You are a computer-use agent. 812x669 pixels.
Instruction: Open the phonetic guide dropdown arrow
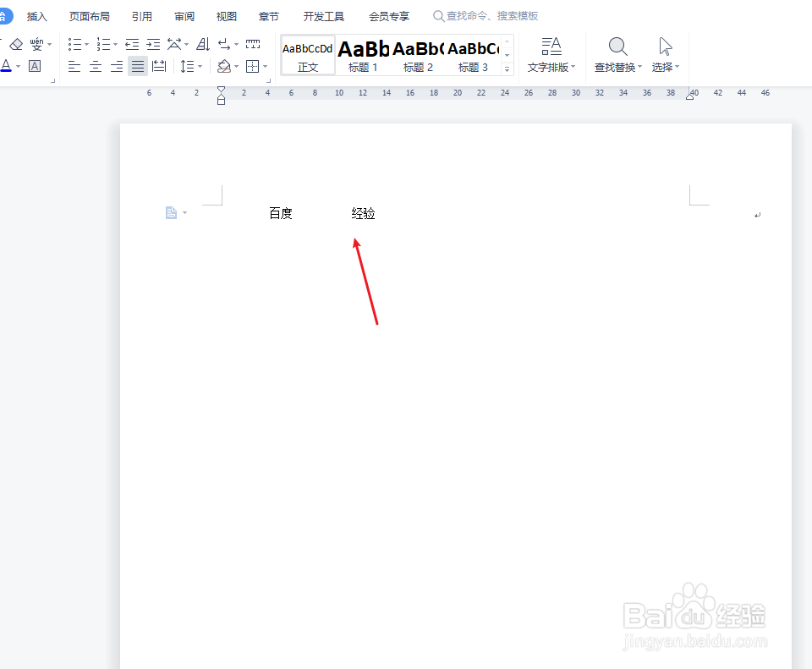click(50, 45)
